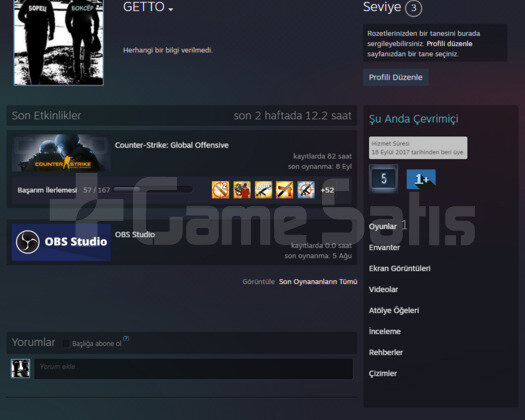Screen dimensions: 525x420
Task: Open the badge showing number 5
Action: pos(383,179)
